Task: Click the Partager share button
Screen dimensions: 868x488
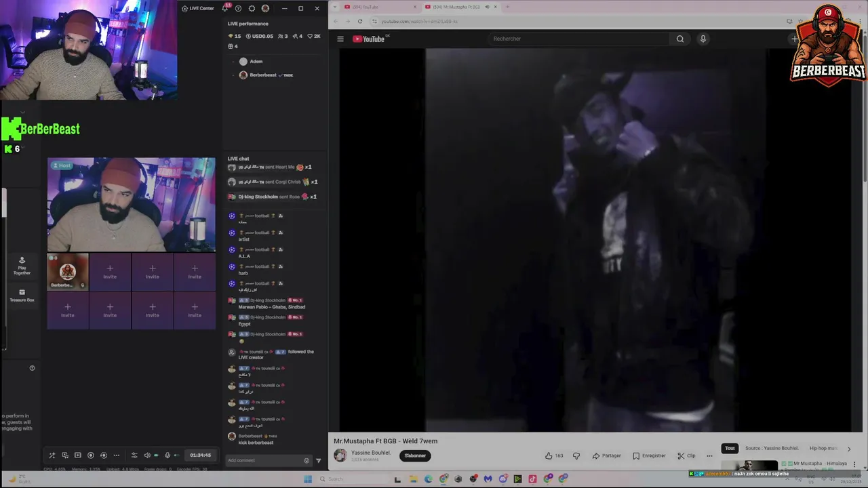Action: (x=607, y=455)
